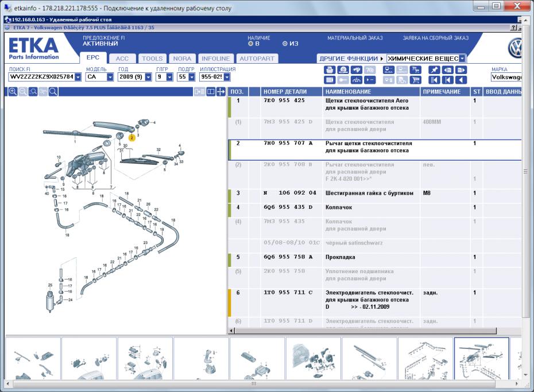534x392 pixels.
Task: Click greyed part number '7M3 955 425 D'
Action: [288, 122]
